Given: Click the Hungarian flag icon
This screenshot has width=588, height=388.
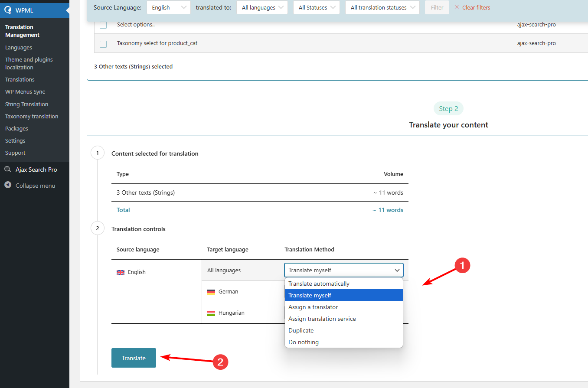Looking at the screenshot, I should tap(211, 313).
